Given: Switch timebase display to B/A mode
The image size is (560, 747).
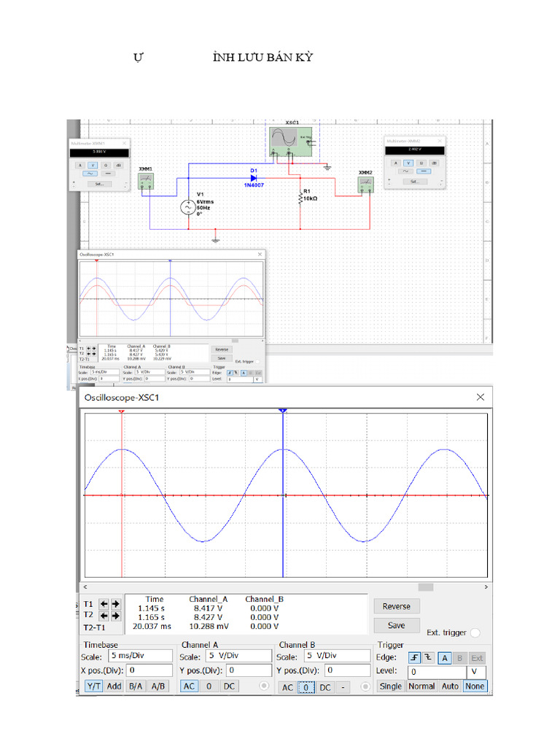Looking at the screenshot, I should pos(136,686).
